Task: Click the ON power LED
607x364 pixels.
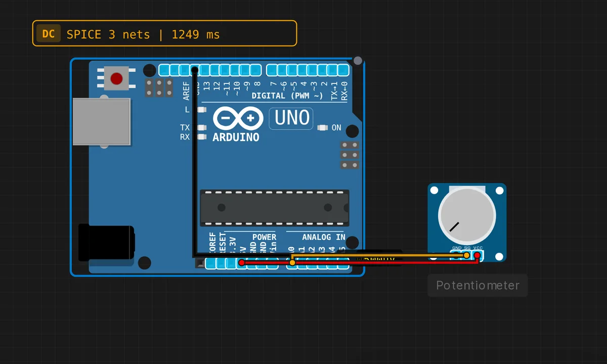Action: pyautogui.click(x=322, y=128)
